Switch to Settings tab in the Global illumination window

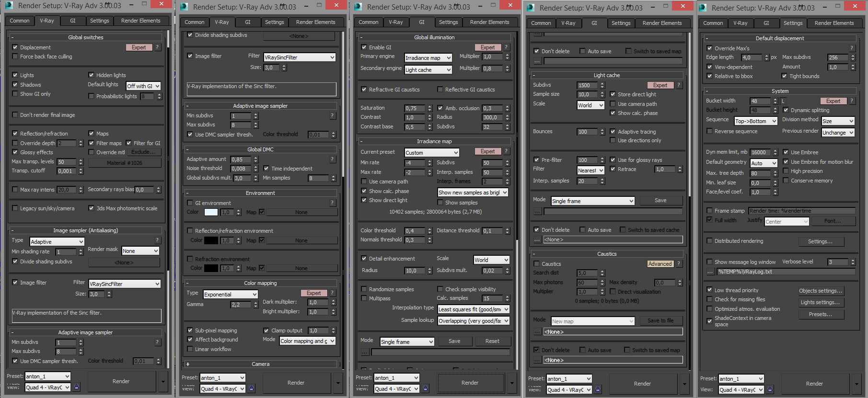click(x=449, y=22)
